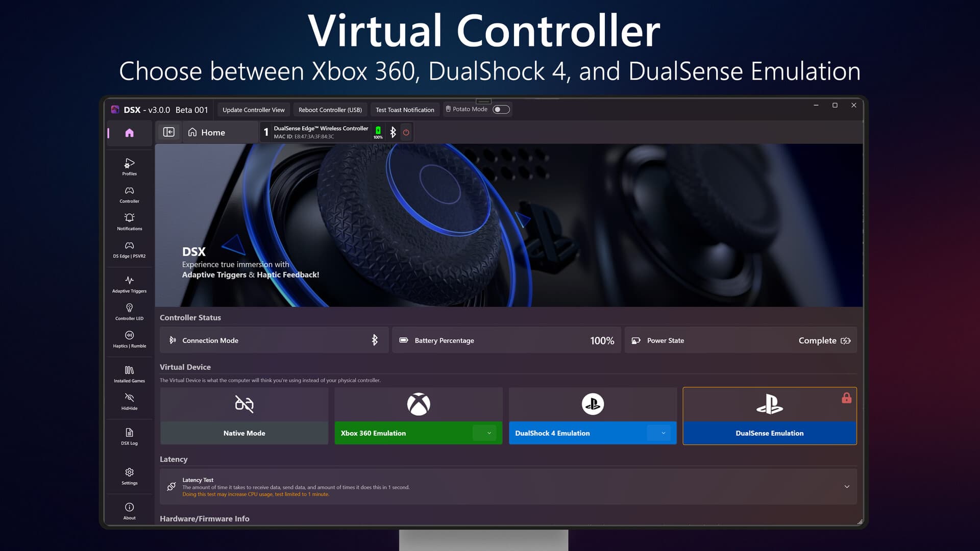This screenshot has height=551, width=980.
Task: Select Xbox 360 Emulation dropdown
Action: point(490,433)
